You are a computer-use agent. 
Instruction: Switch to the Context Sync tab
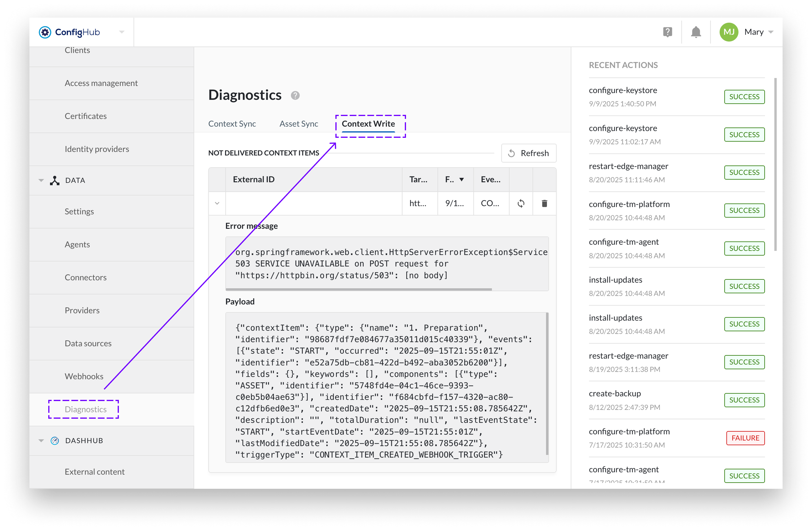[232, 124]
